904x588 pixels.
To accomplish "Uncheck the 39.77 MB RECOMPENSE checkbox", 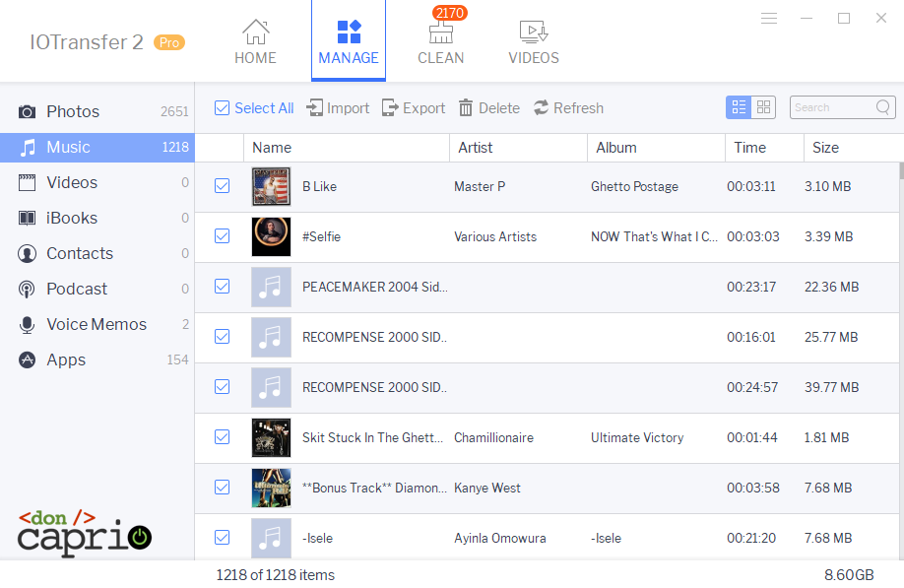I will pyautogui.click(x=222, y=387).
